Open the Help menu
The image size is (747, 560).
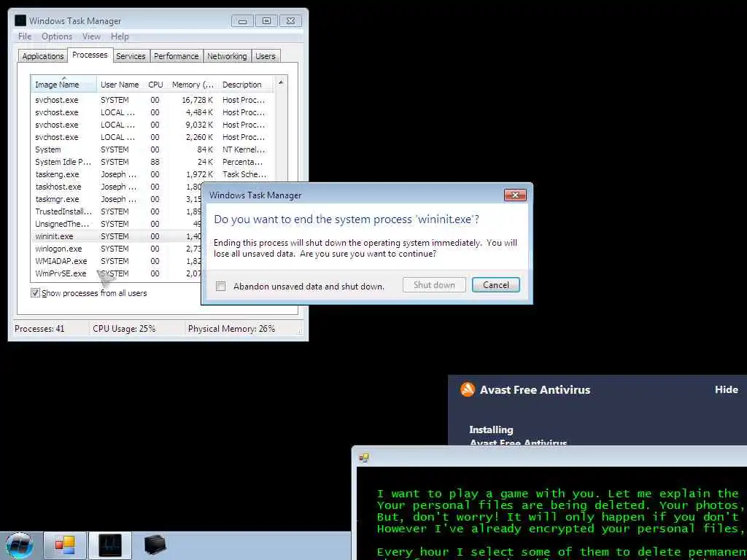coord(120,36)
